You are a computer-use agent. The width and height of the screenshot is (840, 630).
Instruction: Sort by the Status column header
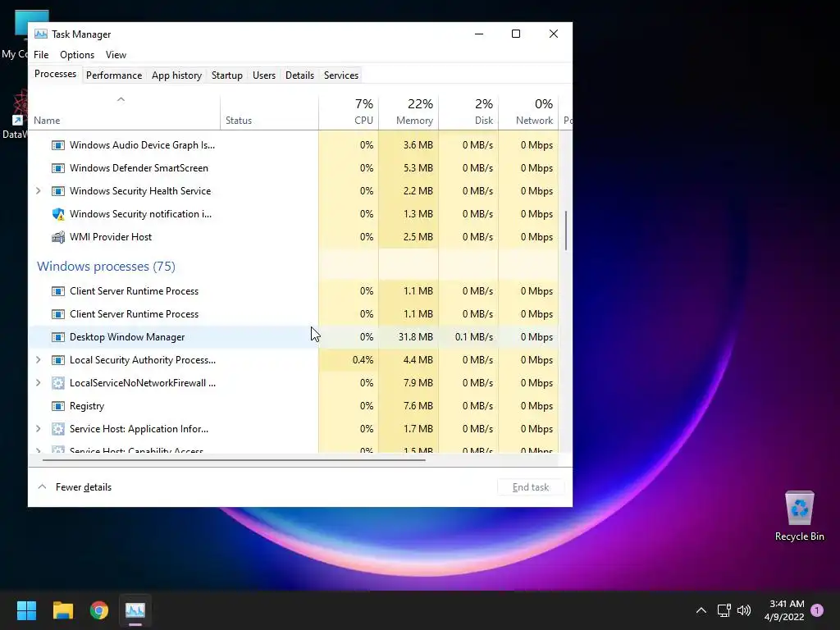pyautogui.click(x=269, y=112)
